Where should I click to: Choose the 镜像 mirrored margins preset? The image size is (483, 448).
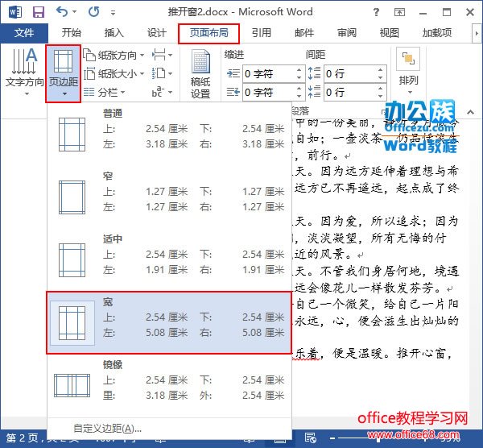click(x=169, y=385)
